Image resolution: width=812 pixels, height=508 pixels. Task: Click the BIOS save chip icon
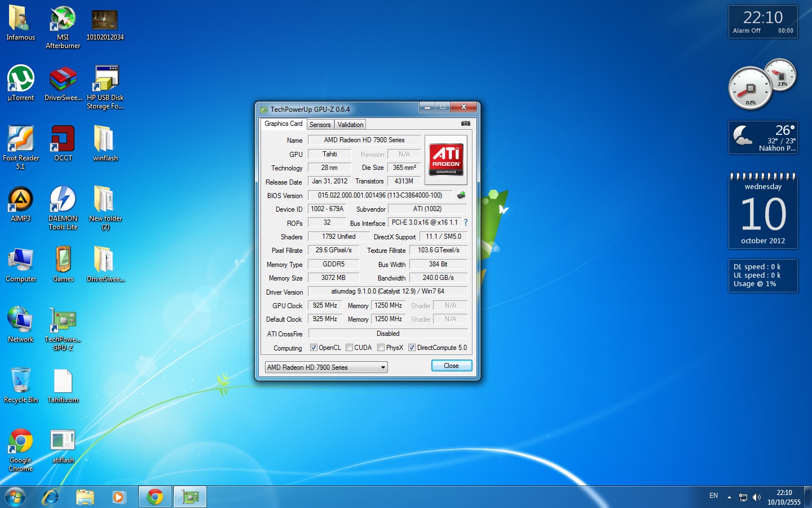pyautogui.click(x=461, y=195)
